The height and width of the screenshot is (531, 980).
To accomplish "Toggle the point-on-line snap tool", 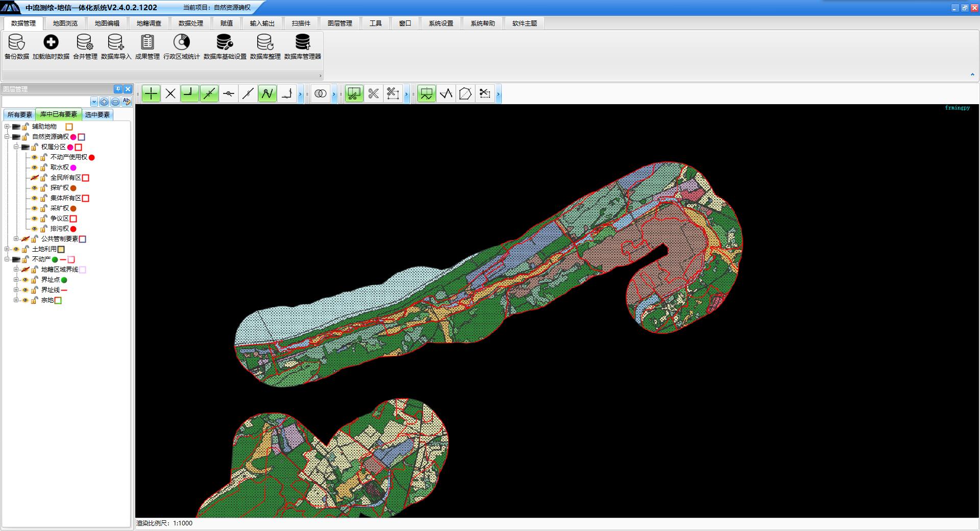I will (209, 93).
